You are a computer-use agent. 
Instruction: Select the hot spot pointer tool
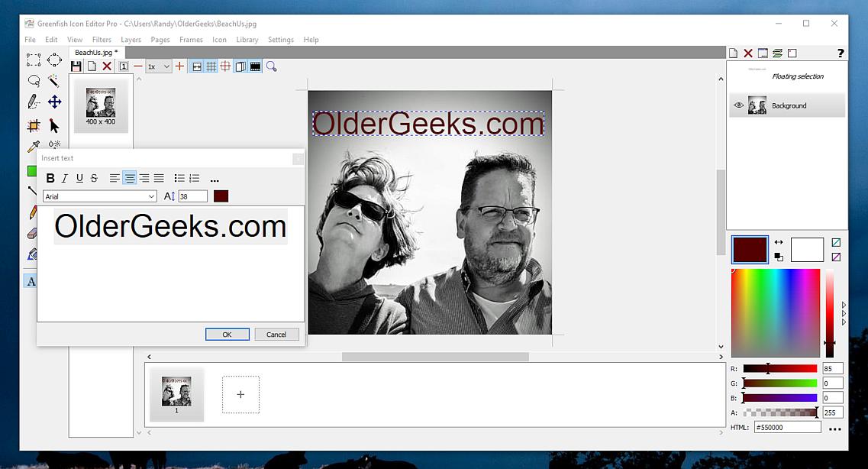click(x=54, y=126)
